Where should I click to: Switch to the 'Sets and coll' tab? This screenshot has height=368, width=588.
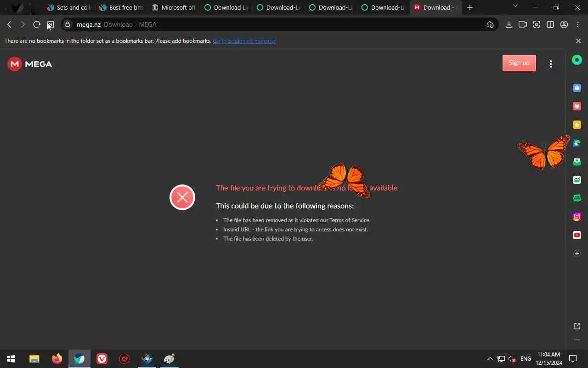pyautogui.click(x=69, y=7)
